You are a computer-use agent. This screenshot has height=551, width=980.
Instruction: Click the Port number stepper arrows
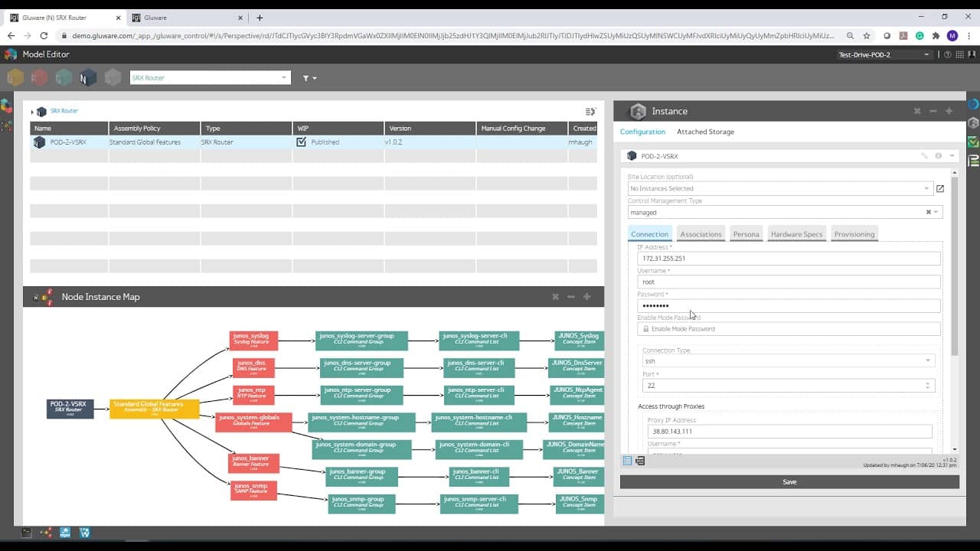(x=928, y=386)
